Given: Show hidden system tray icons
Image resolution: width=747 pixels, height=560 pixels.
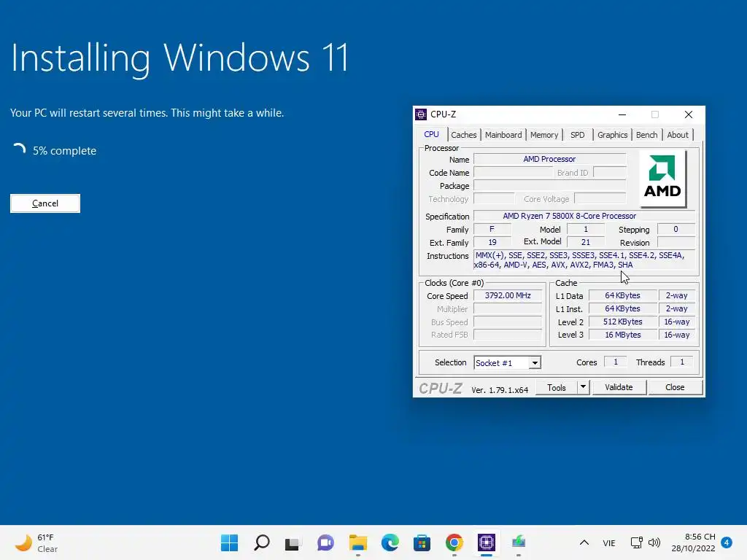Looking at the screenshot, I should point(584,542).
